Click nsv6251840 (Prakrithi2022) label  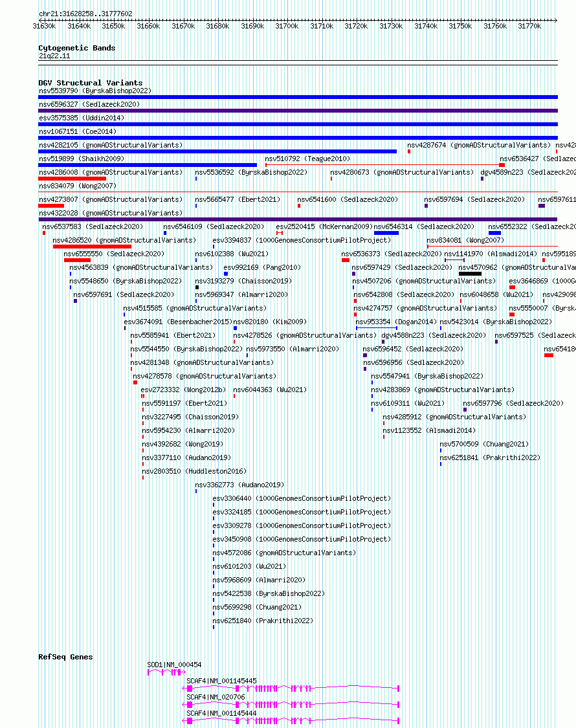pos(263,621)
